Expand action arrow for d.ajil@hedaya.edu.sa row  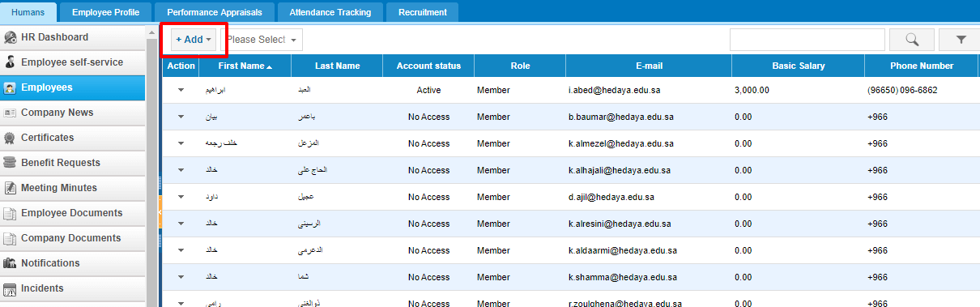[x=181, y=198]
